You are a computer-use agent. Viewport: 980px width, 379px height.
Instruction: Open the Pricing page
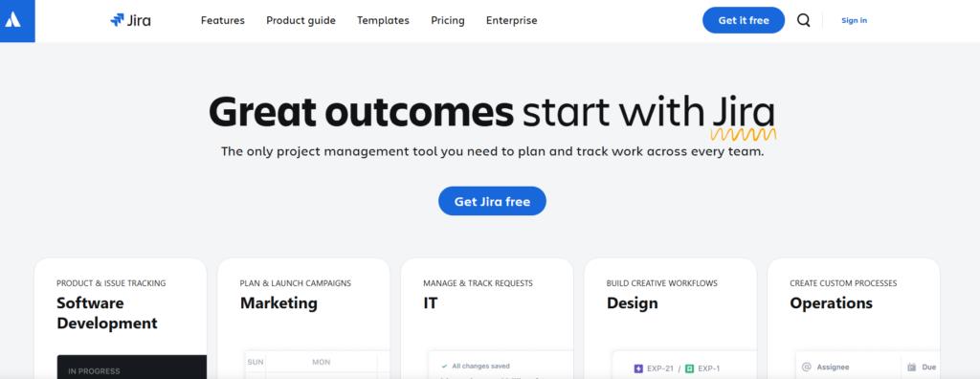coord(448,20)
